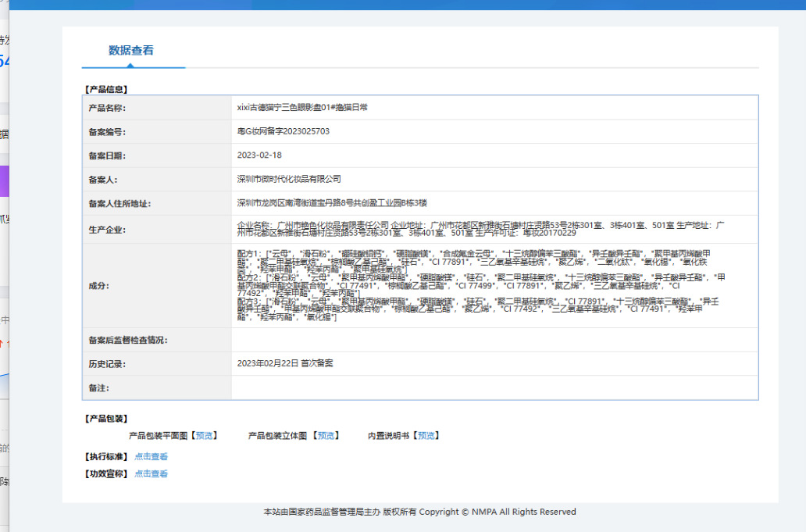
Task: Preview the 内置说明书 document
Action: (x=426, y=435)
